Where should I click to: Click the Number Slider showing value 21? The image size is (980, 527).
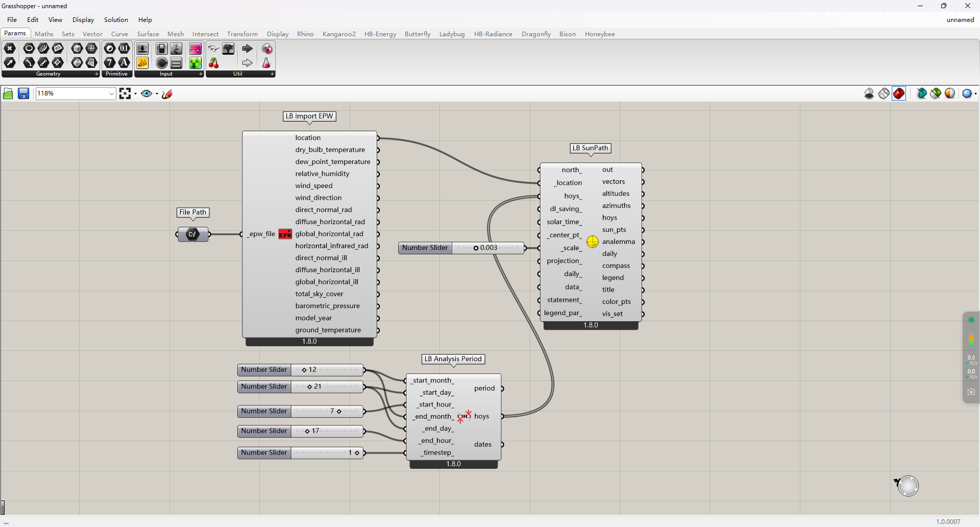pyautogui.click(x=301, y=387)
